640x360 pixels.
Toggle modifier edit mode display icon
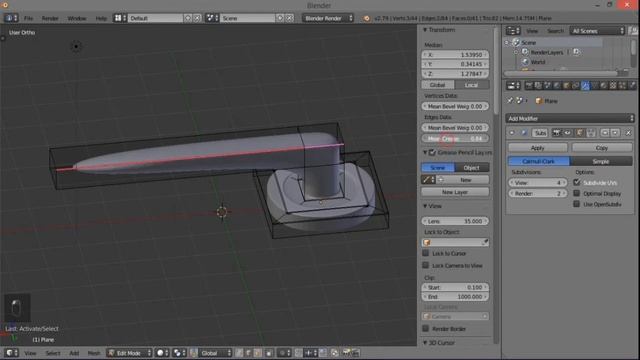[x=579, y=133]
